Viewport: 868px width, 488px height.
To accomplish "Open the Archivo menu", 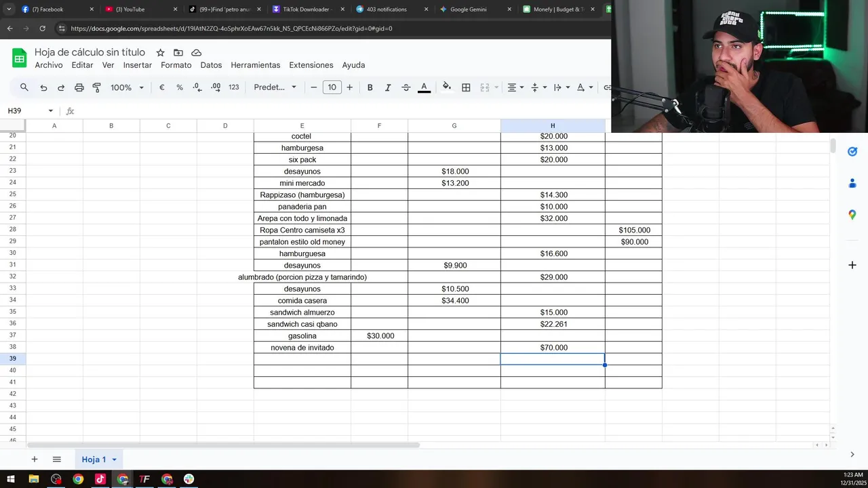I will (49, 65).
